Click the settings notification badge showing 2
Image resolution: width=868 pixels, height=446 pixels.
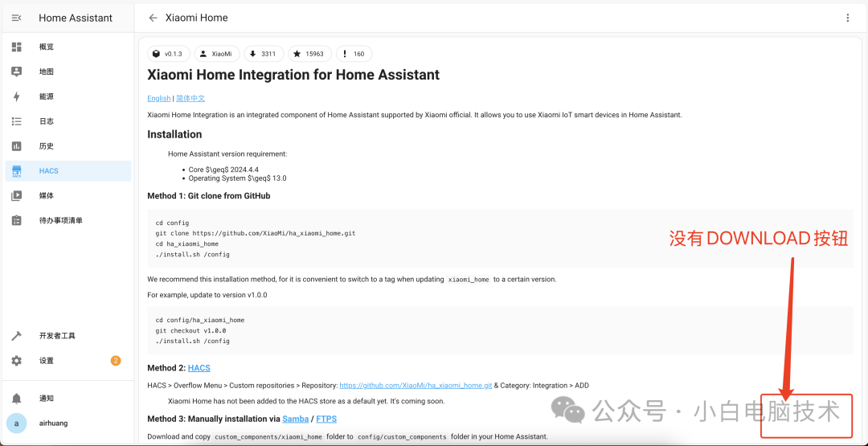(116, 361)
